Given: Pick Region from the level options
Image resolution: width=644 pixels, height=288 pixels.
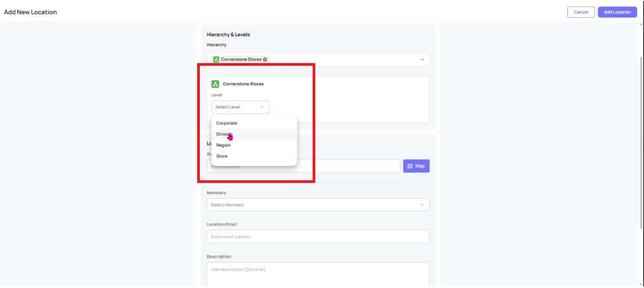Looking at the screenshot, I should 224,145.
